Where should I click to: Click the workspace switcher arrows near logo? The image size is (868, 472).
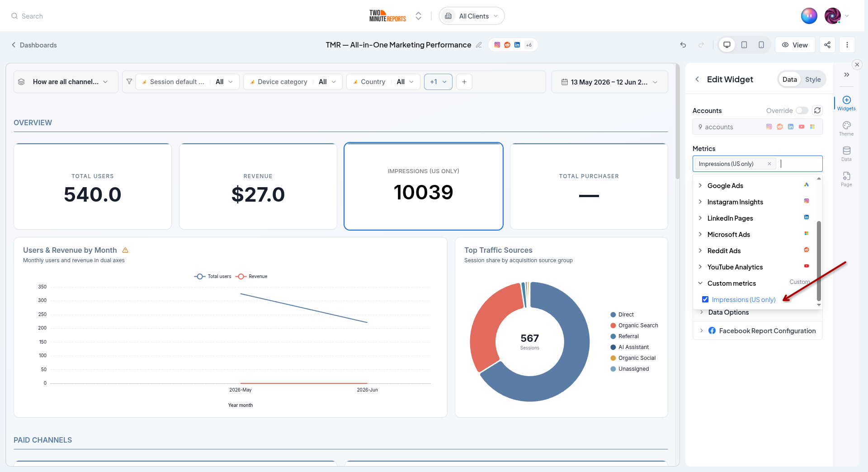point(419,16)
